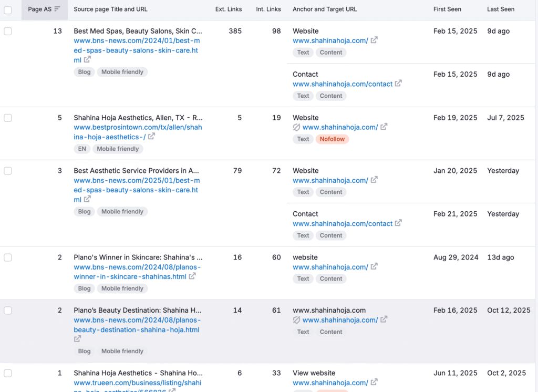
Task: Click the red Nofollow tag
Action: (332, 139)
